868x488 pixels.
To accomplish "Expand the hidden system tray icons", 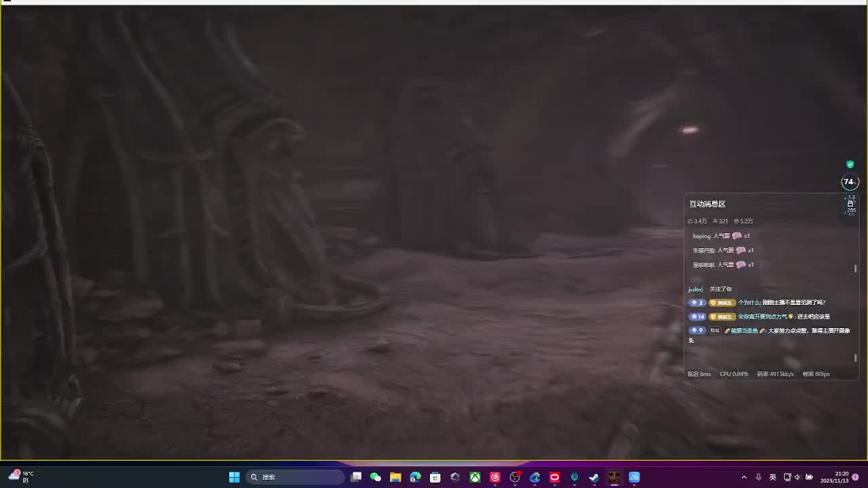I will click(744, 477).
